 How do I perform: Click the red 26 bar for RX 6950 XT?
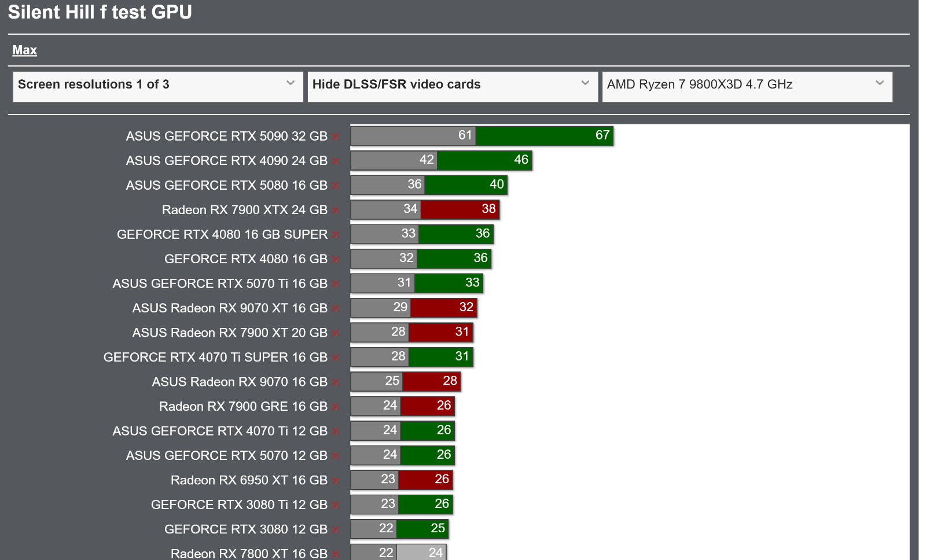(x=426, y=480)
